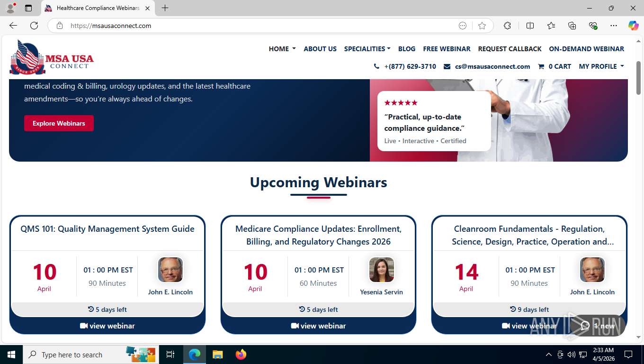Open the ABOUT US page
The image size is (644, 364).
pos(320,49)
